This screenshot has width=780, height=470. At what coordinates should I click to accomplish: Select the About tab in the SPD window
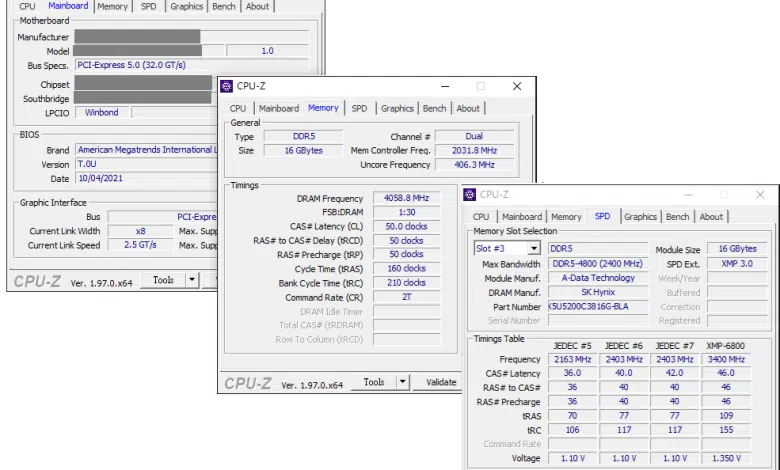coord(711,217)
